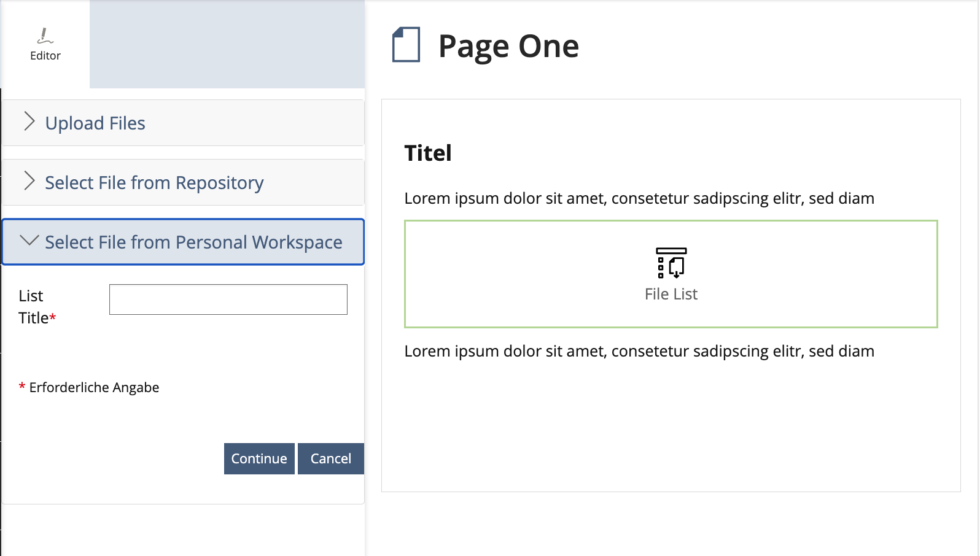
Task: Click the Editor pencil icon
Action: (45, 36)
